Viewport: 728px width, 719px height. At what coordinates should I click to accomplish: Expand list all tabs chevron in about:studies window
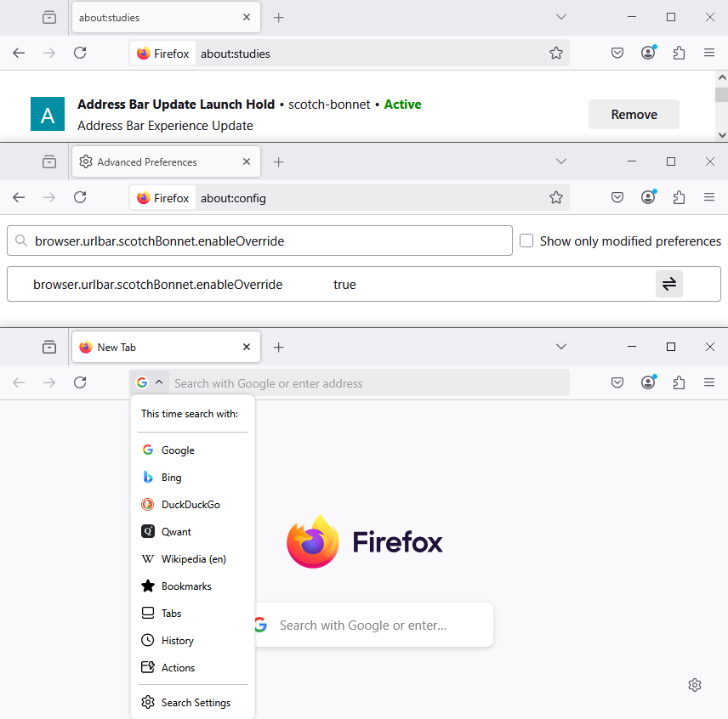(x=560, y=17)
